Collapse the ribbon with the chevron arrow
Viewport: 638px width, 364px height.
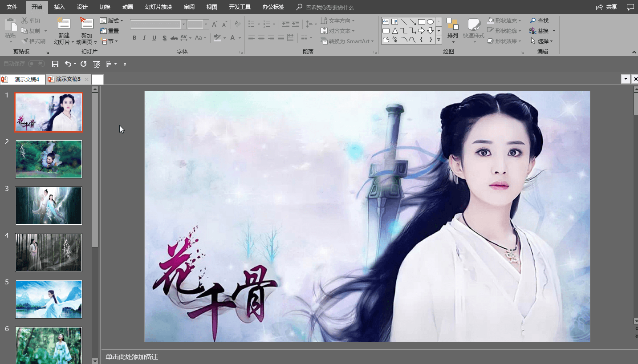click(x=634, y=53)
